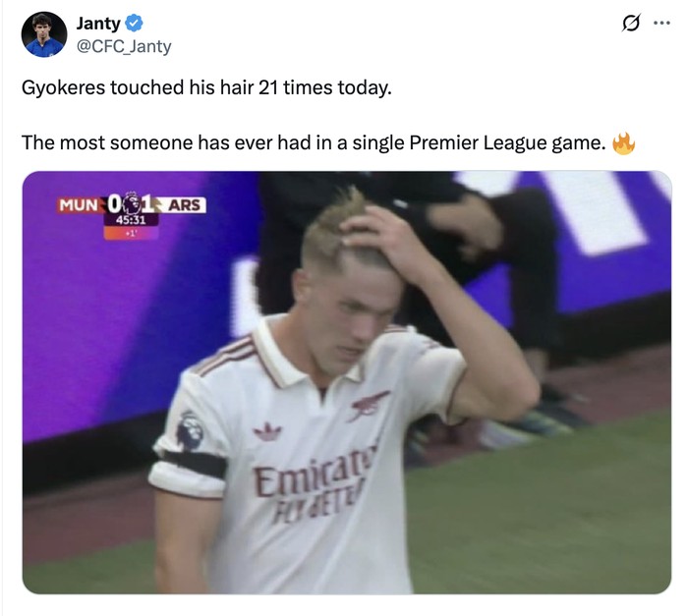This screenshot has height=616, width=688.
Task: Click Janty's profile avatar
Action: 44,34
